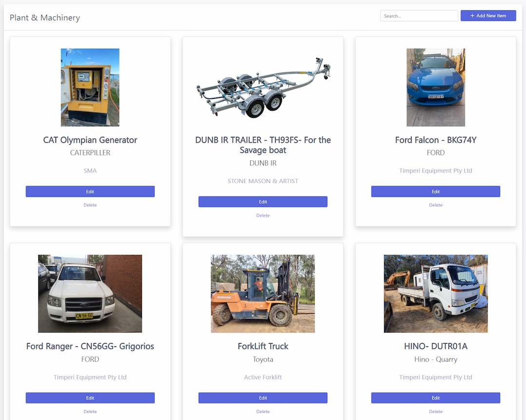Delete the ForkLift Truck item
The image size is (526, 420).
[263, 412]
